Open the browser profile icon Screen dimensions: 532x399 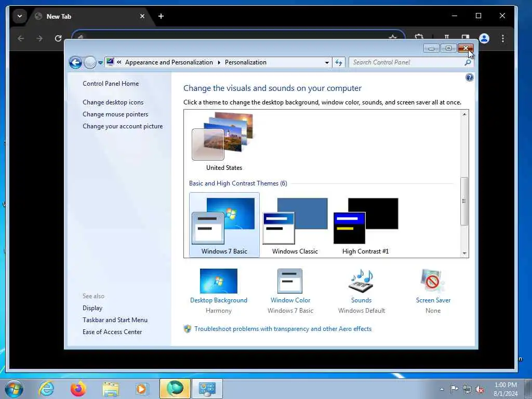pos(484,38)
